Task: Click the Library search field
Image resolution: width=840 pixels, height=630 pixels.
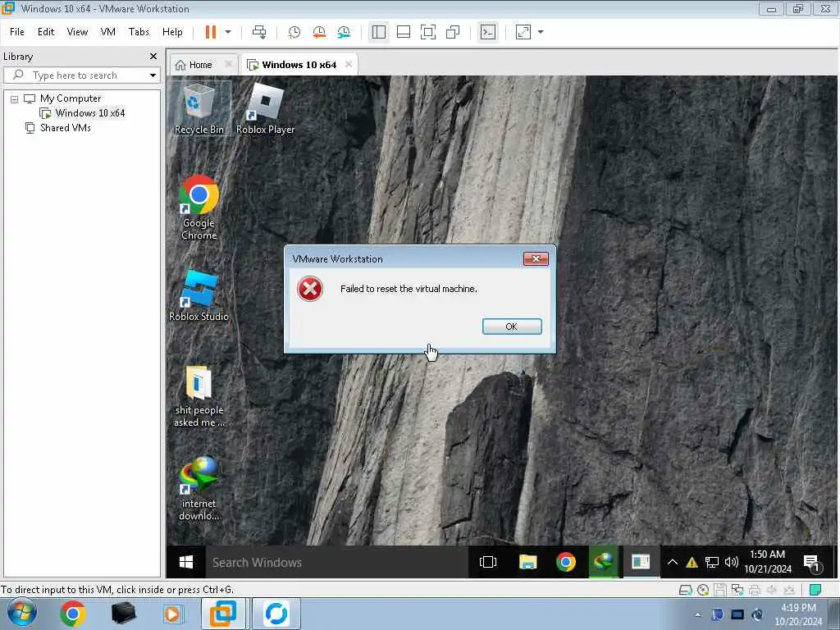Action: (x=82, y=75)
